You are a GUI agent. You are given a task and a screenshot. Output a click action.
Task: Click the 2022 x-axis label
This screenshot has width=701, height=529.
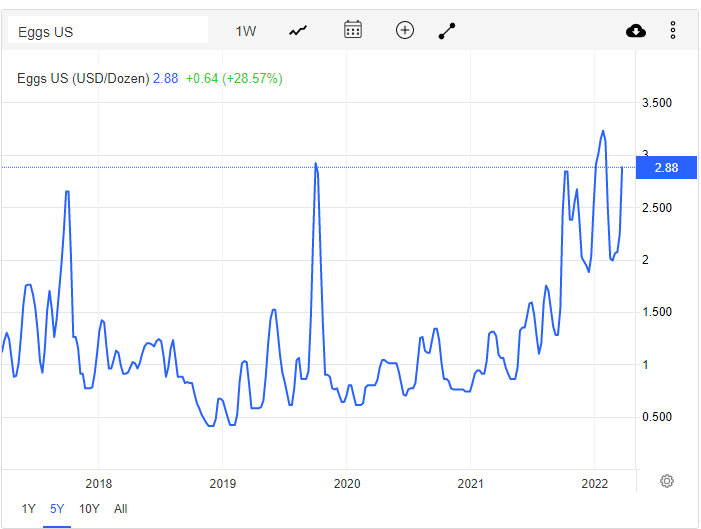click(595, 483)
